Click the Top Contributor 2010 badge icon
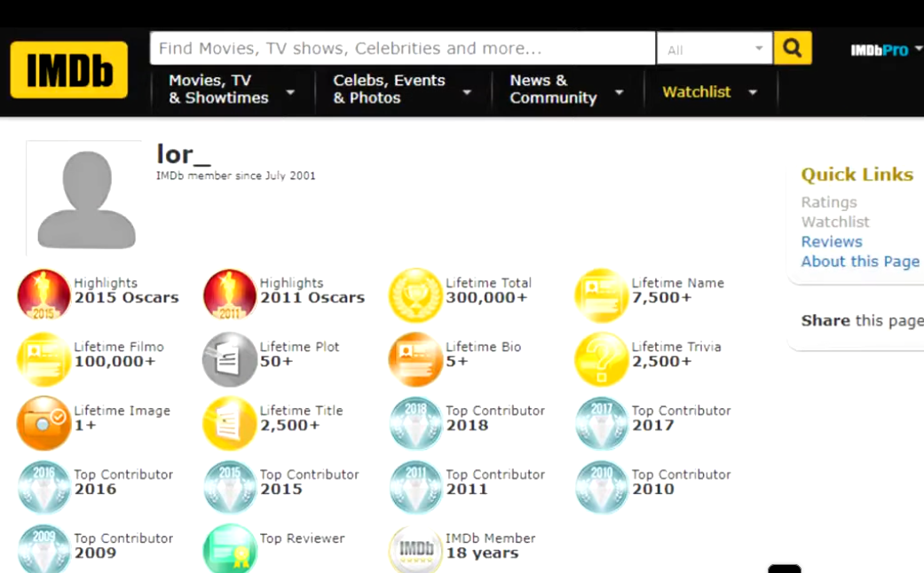924x573 pixels. click(x=601, y=486)
